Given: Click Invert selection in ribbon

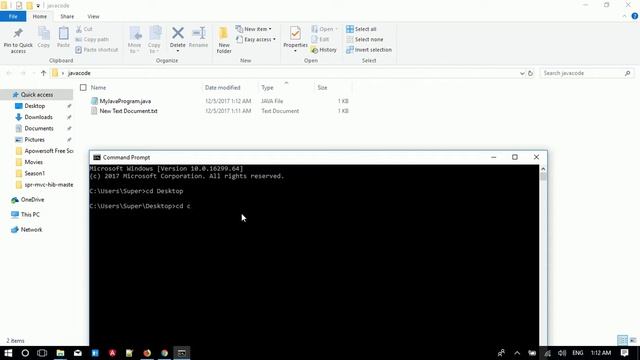Looking at the screenshot, I should point(369,50).
